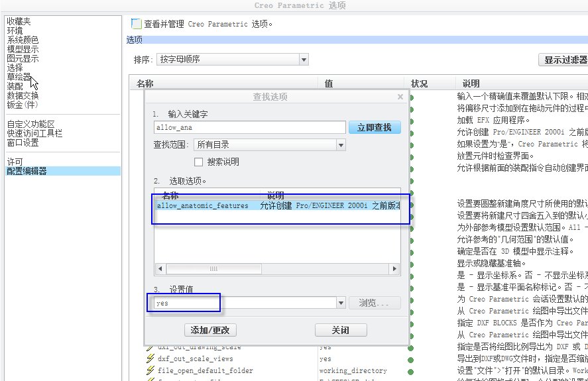Click the keyword input field containing allow_ana

pyautogui.click(x=249, y=127)
